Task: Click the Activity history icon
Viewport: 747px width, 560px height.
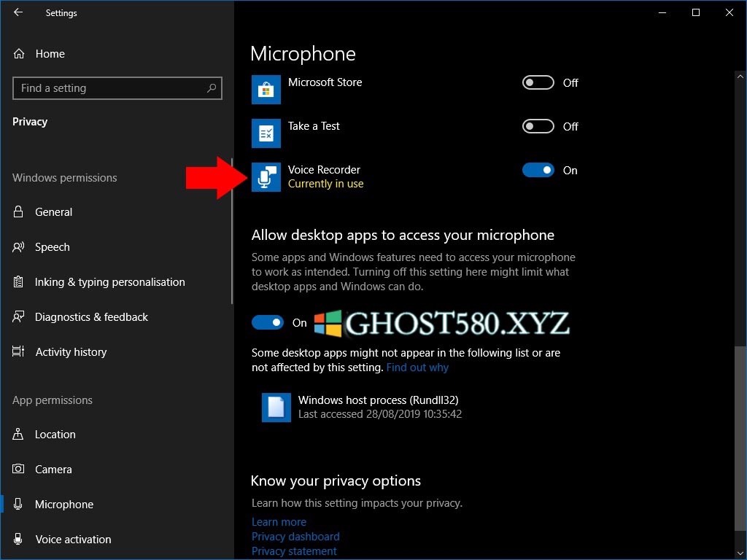Action: [18, 351]
